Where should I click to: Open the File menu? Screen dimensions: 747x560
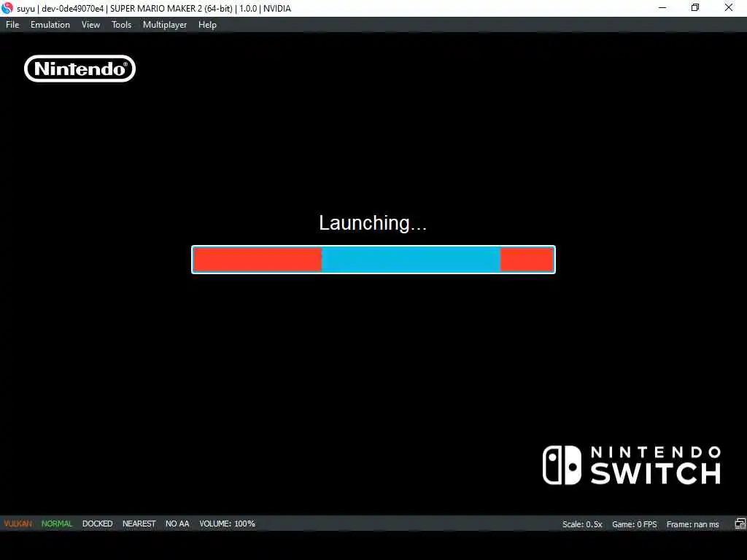coord(12,25)
